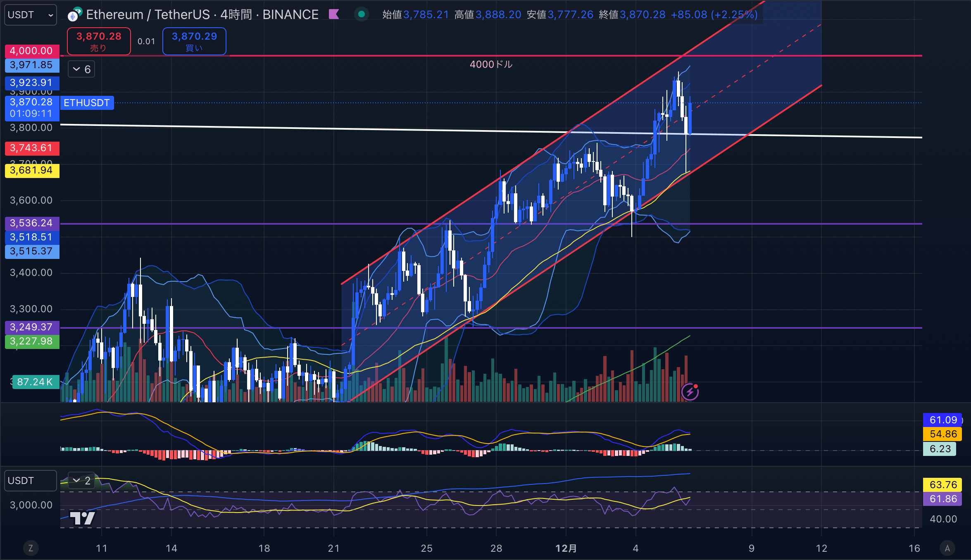Click the Ethereum / TetherUS symbol title
The height and width of the screenshot is (560, 971).
[148, 15]
